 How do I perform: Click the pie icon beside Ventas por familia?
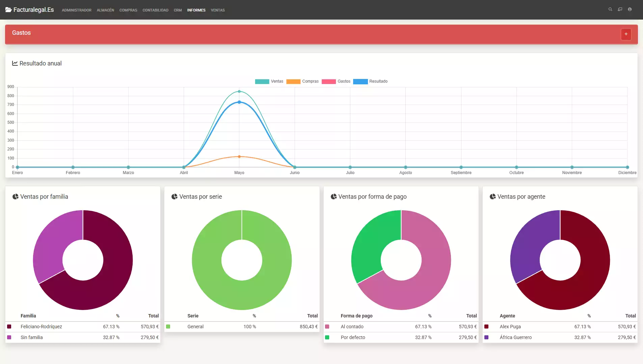click(16, 197)
